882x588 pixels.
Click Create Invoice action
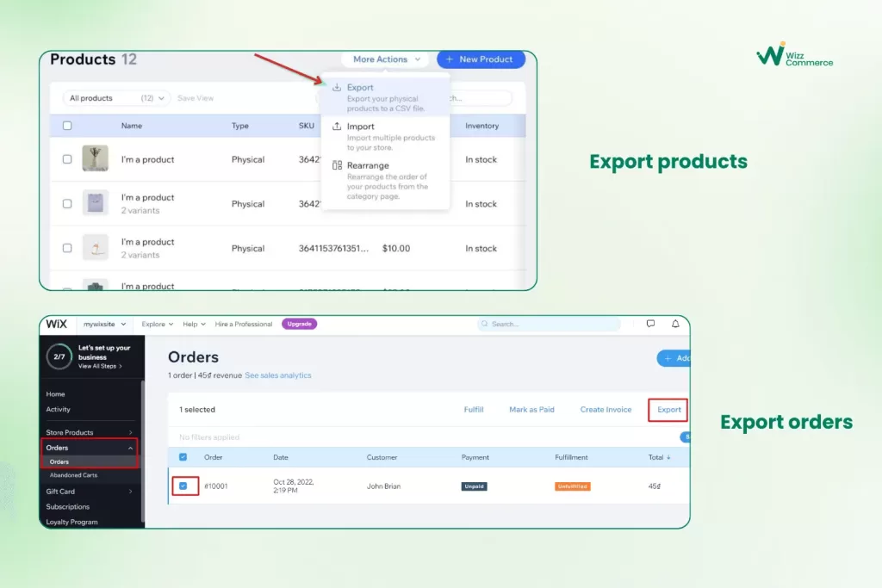(606, 409)
